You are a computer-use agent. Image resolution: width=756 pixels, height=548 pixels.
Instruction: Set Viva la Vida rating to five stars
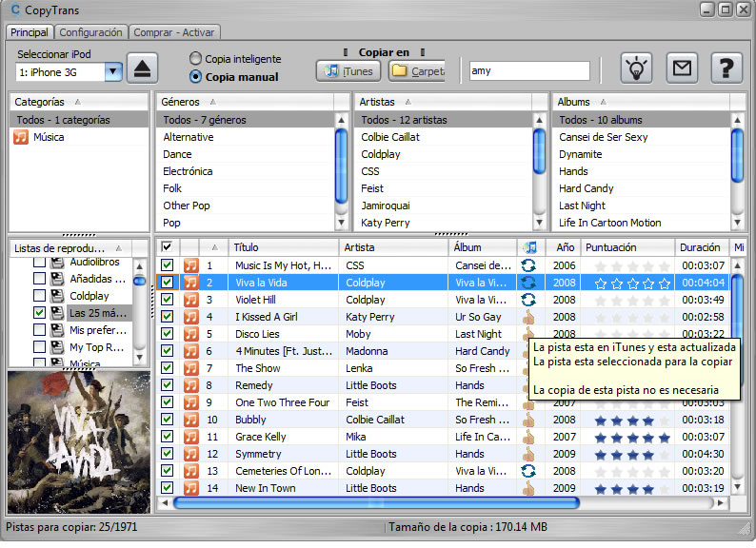click(665, 284)
